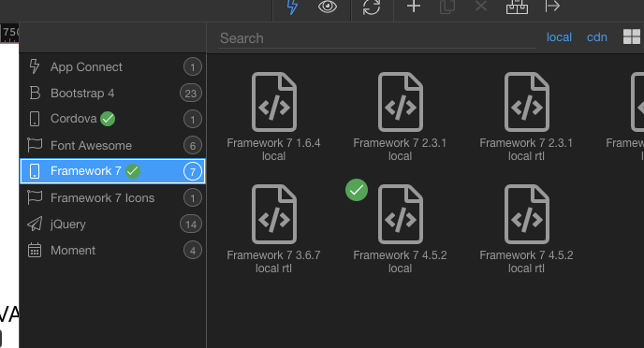Click the export arrow icon in toolbar
The height and width of the screenshot is (348, 644).
pos(552,7)
